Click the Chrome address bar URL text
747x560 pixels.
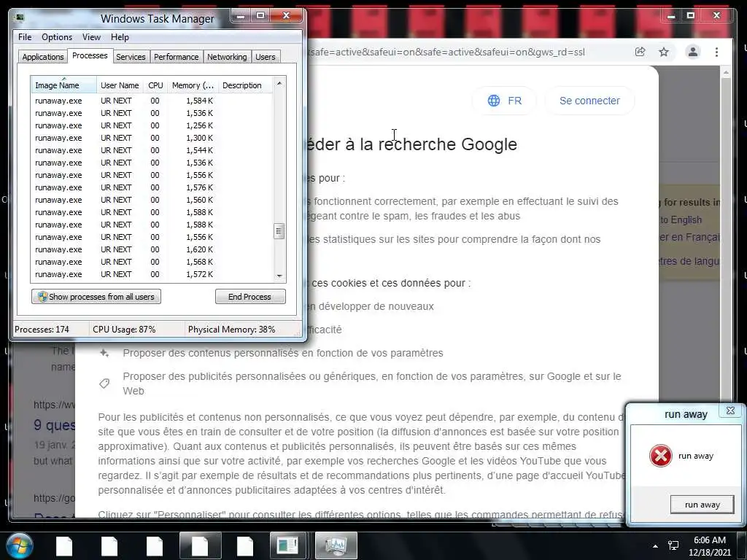click(446, 52)
